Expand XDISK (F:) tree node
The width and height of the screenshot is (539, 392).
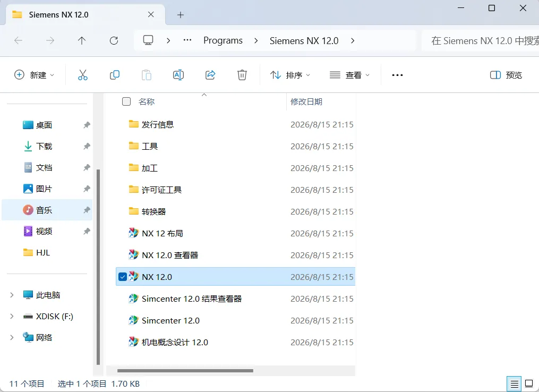[x=12, y=317]
